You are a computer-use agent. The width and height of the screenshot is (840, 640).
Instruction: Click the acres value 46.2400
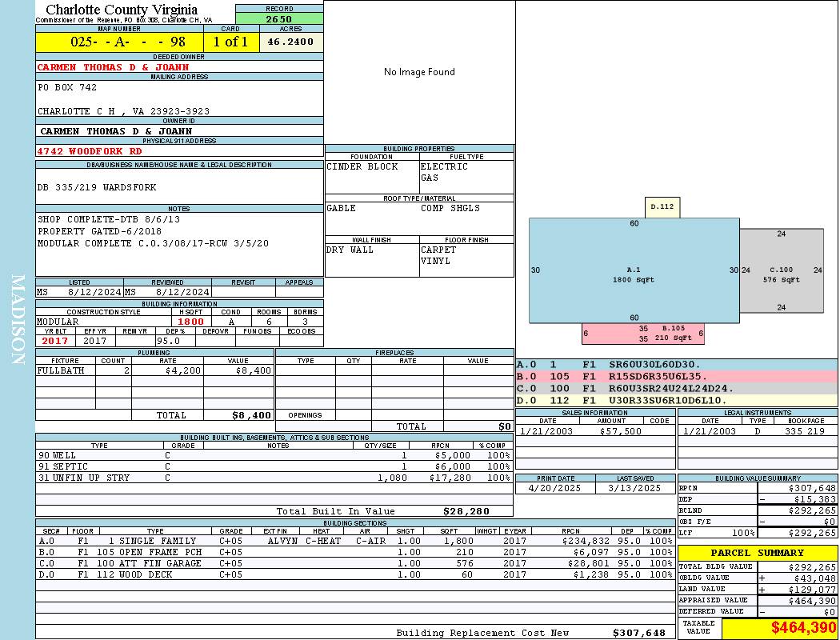[x=291, y=42]
